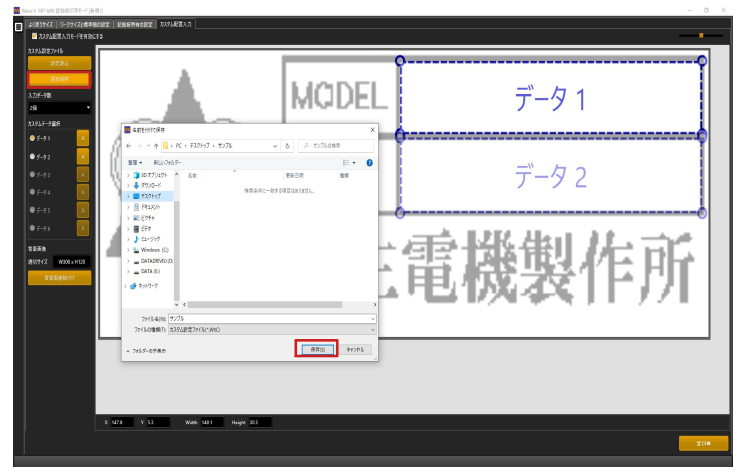This screenshot has height=475, width=746.
Task: Select ミュージック in the folder tree
Action: pyautogui.click(x=147, y=239)
